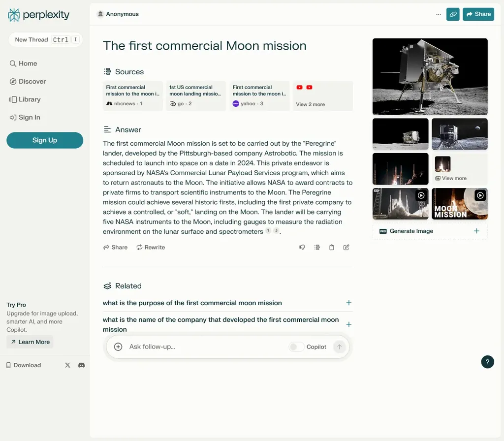Click the Ask follow-up input field
This screenshot has height=441, width=504.
206,347
